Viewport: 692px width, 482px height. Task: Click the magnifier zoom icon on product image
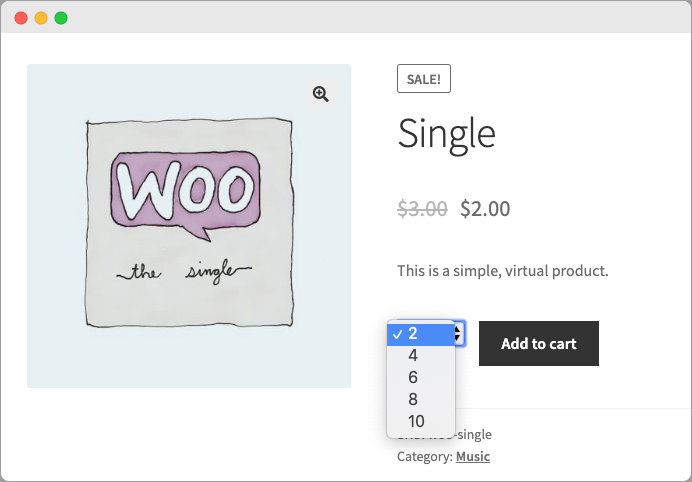coord(321,94)
